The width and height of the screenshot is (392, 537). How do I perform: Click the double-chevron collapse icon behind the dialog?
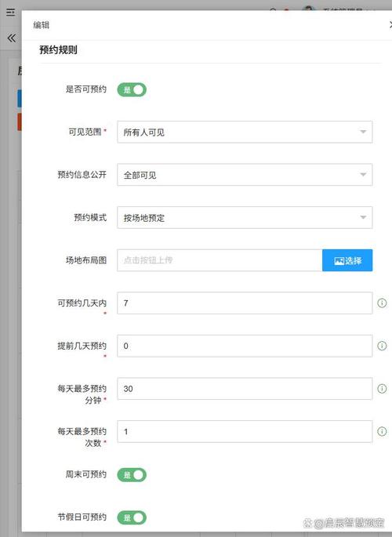(x=11, y=38)
